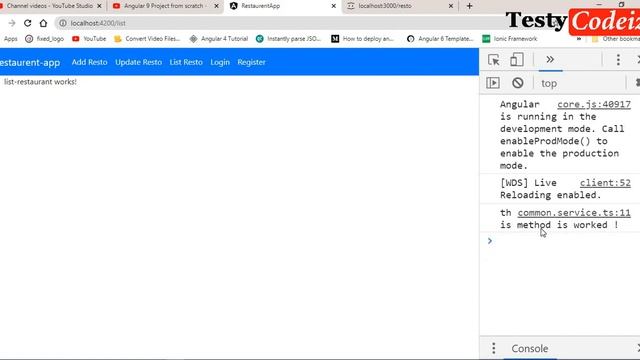Screen dimensions: 640x360
Task: Open the YouTube bookmark
Action: point(89,39)
